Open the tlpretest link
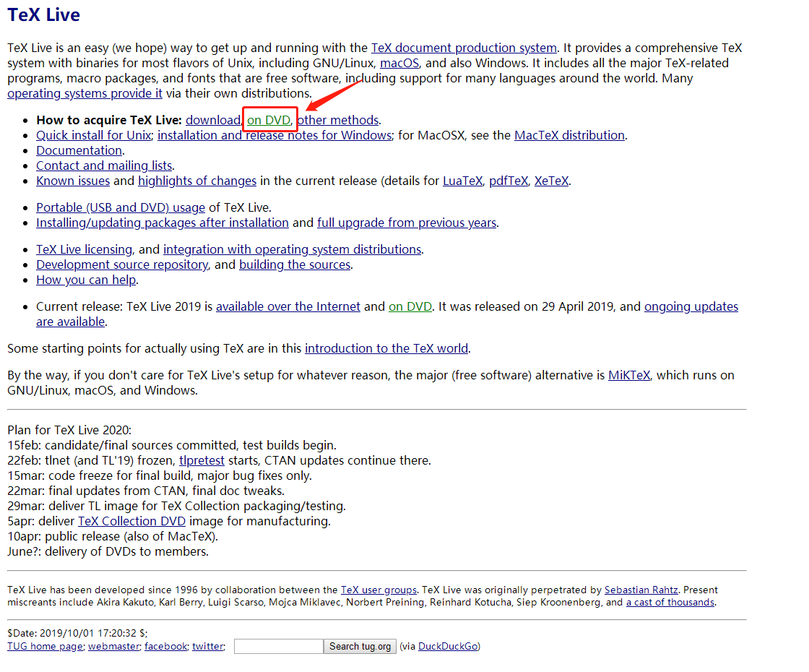 click(x=202, y=460)
